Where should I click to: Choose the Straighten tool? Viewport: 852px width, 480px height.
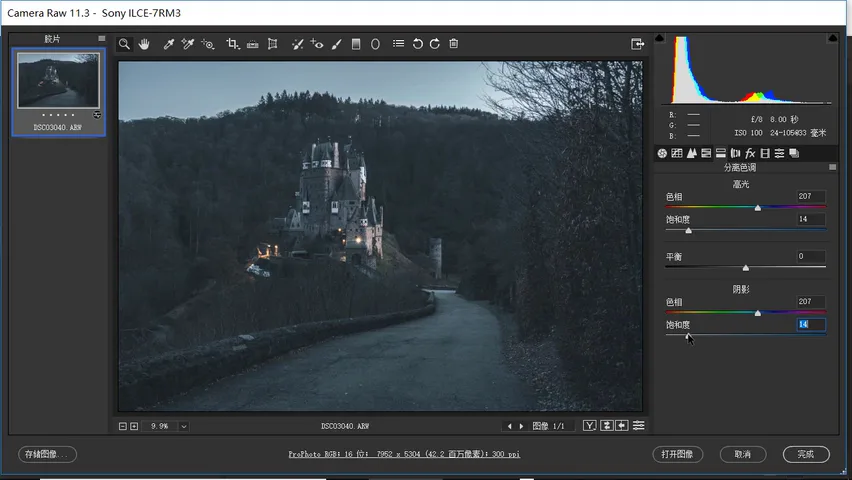point(253,45)
